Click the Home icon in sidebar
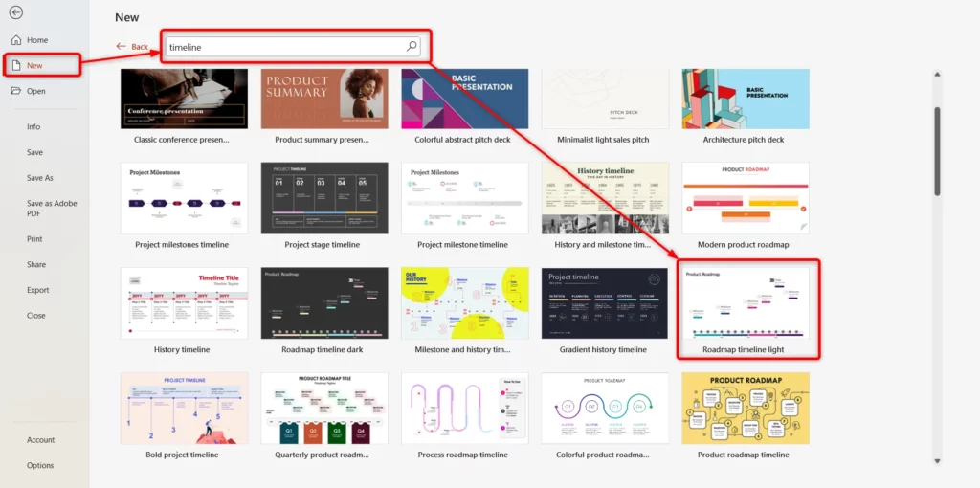Screen dimensions: 980x488 15,40
